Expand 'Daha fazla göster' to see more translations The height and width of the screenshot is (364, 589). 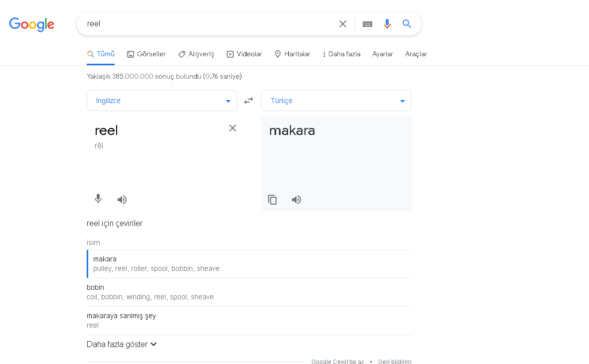click(x=122, y=344)
